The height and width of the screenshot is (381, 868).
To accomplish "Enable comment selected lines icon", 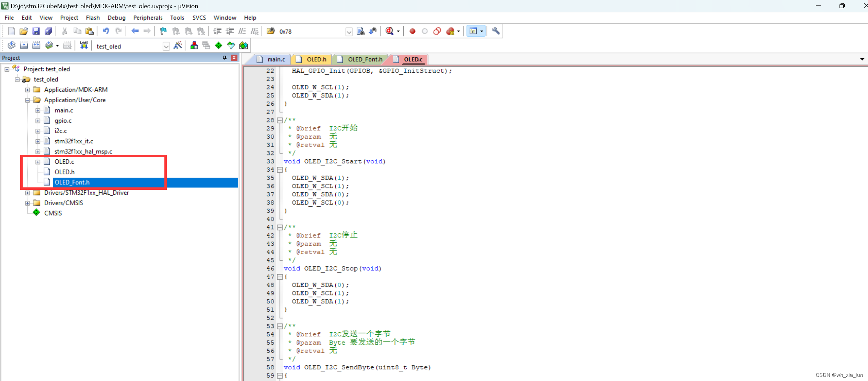I will coord(242,31).
